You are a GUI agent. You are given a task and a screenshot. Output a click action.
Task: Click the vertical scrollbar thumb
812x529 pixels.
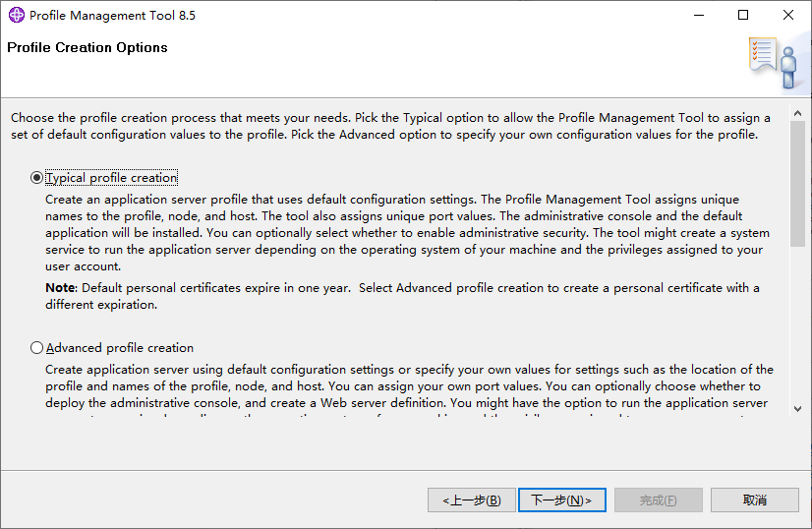tap(797, 182)
